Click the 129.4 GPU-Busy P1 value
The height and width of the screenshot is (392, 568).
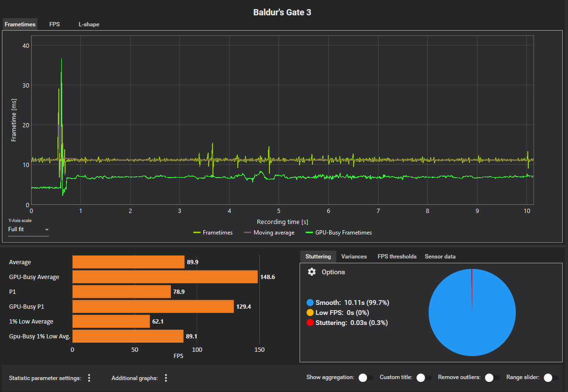coord(244,306)
